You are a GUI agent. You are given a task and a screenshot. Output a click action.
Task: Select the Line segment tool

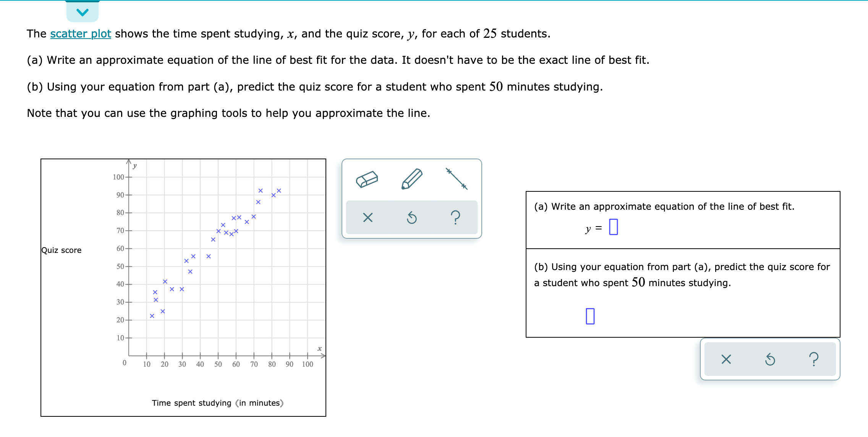click(x=457, y=178)
